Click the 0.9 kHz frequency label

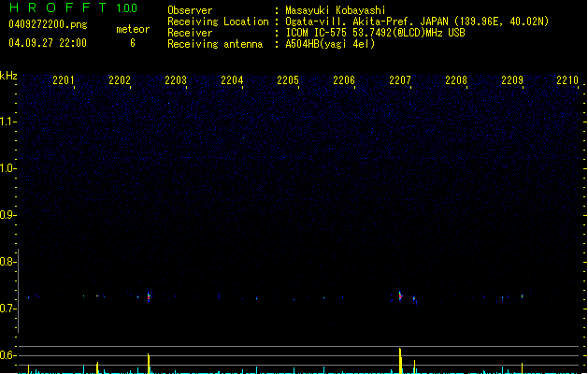coord(7,215)
